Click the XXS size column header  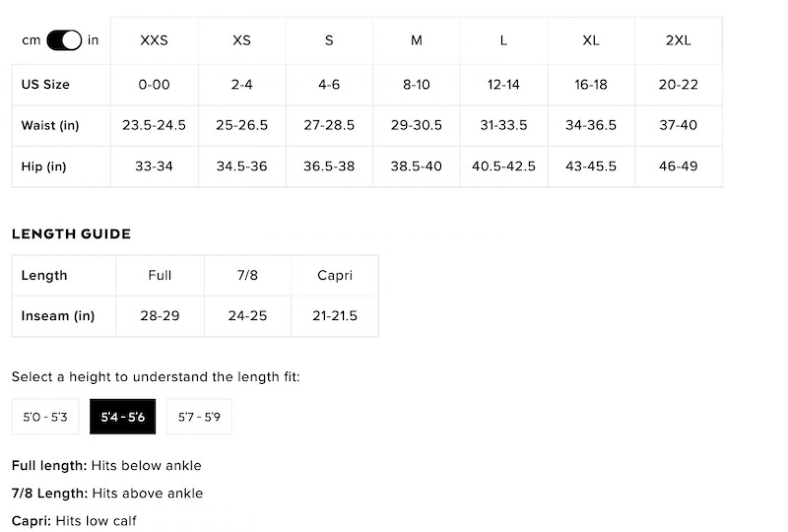click(154, 41)
